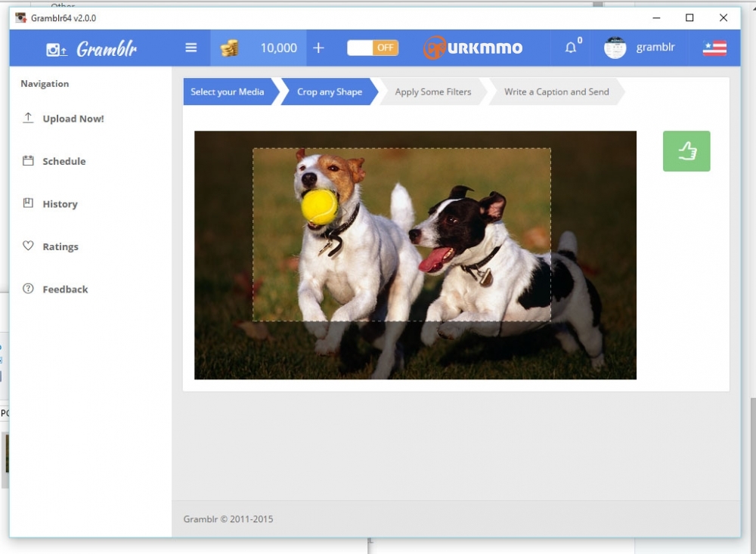The image size is (756, 554).
Task: Click the upload arrow icon
Action: pos(28,118)
